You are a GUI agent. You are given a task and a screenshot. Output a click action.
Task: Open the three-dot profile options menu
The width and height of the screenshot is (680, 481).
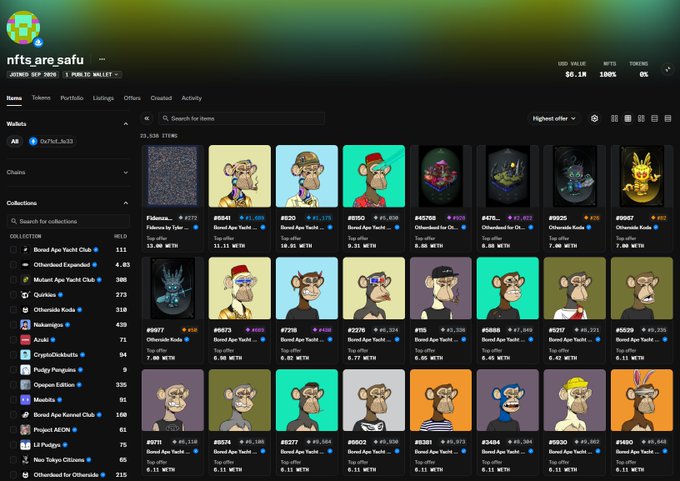click(x=102, y=59)
